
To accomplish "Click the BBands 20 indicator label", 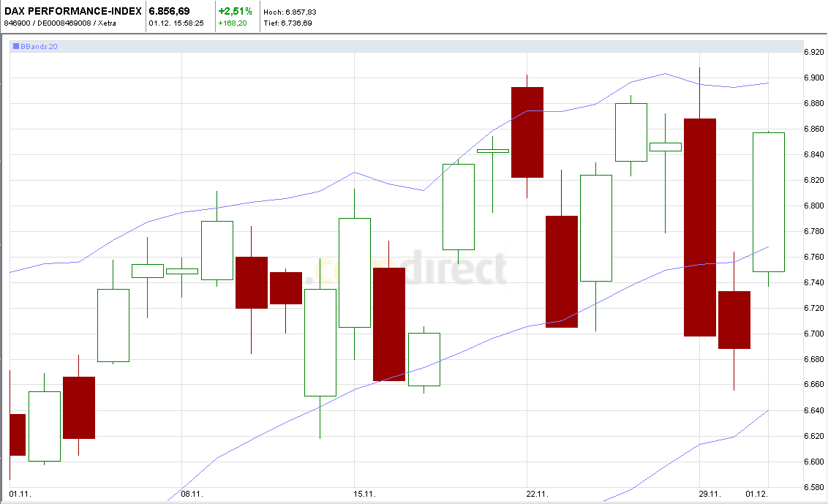I will (39, 46).
